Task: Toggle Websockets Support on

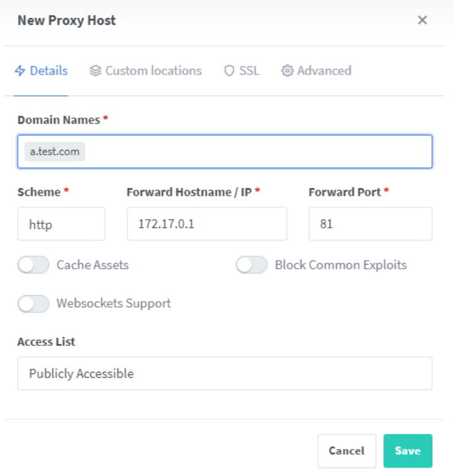Action: 34,304
